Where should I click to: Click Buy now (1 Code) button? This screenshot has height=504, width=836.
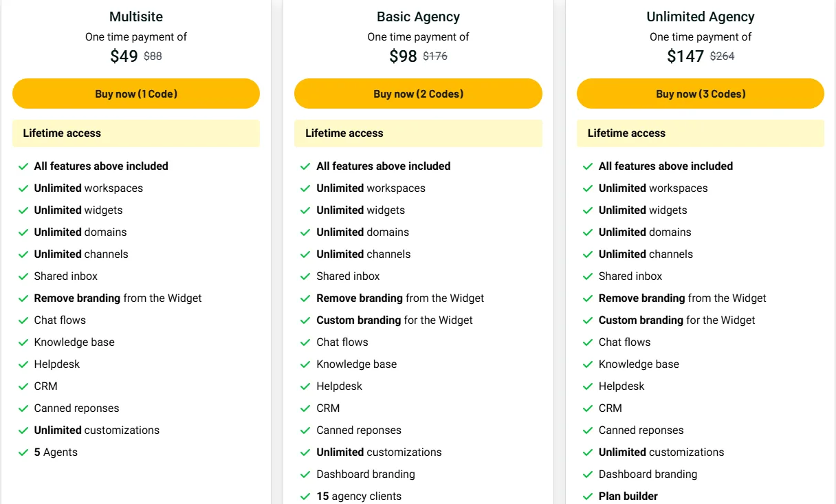click(136, 94)
